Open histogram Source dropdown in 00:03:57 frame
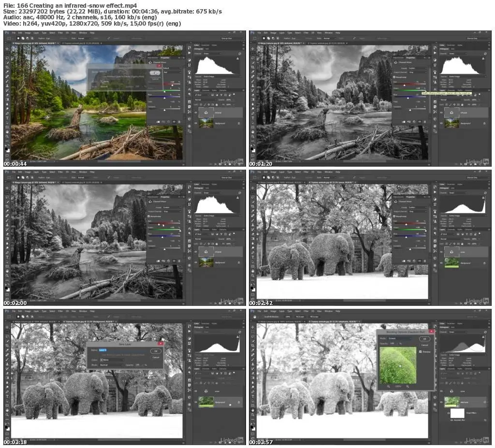Screen dimensions: 495x448 [x=467, y=355]
